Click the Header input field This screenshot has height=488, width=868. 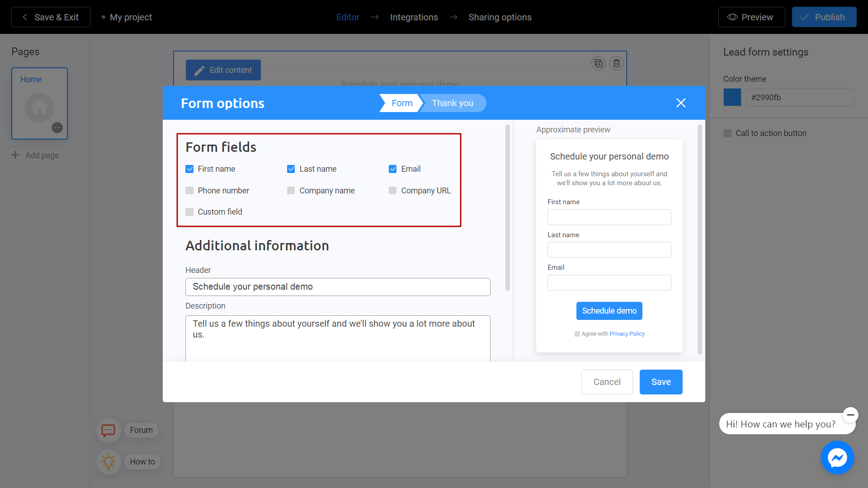click(337, 286)
